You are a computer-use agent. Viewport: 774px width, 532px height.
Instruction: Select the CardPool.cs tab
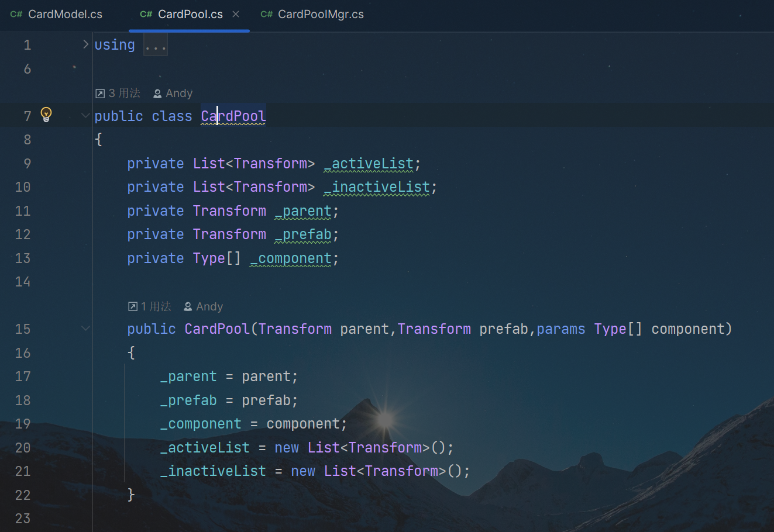coord(190,15)
